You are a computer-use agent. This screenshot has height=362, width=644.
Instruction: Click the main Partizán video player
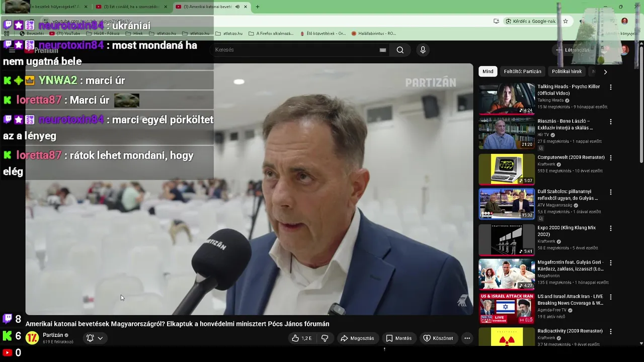point(249,189)
